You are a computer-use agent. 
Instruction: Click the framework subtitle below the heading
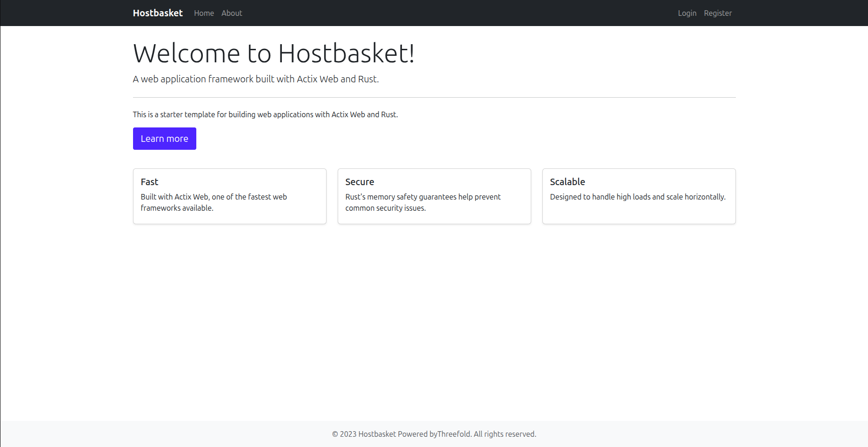pyautogui.click(x=256, y=79)
